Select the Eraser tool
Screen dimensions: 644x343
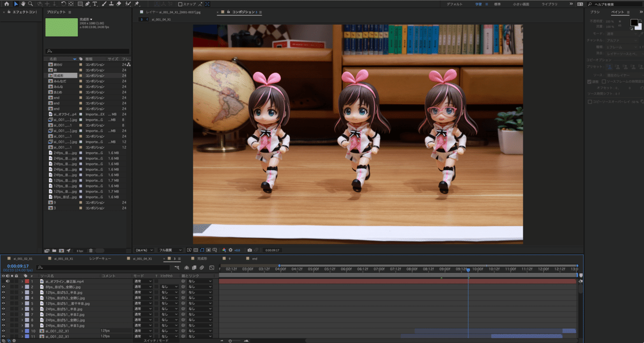(119, 4)
